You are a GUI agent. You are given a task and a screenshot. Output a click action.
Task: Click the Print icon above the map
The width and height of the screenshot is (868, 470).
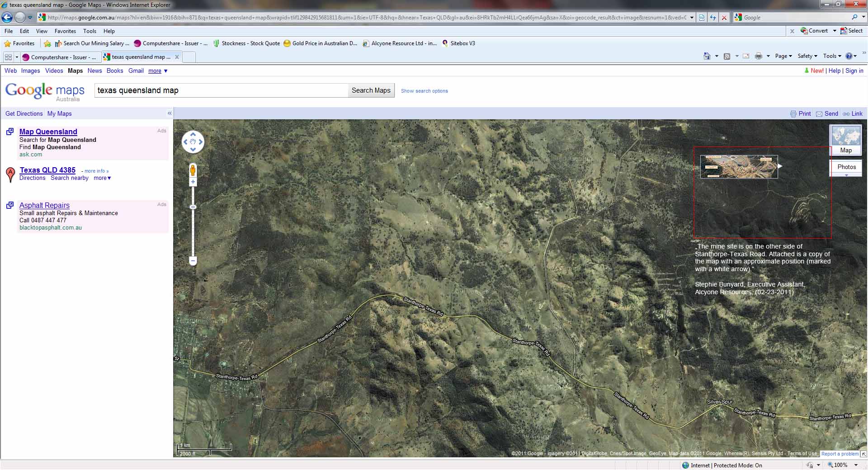pyautogui.click(x=793, y=114)
